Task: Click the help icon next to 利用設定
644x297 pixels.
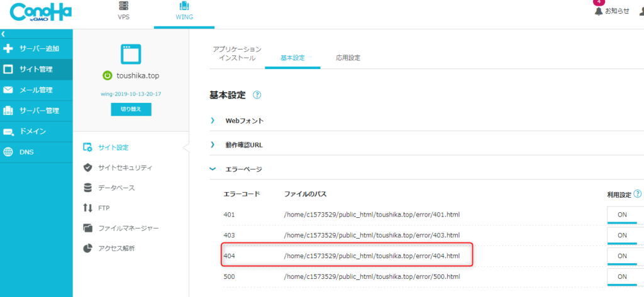Action: tap(638, 195)
